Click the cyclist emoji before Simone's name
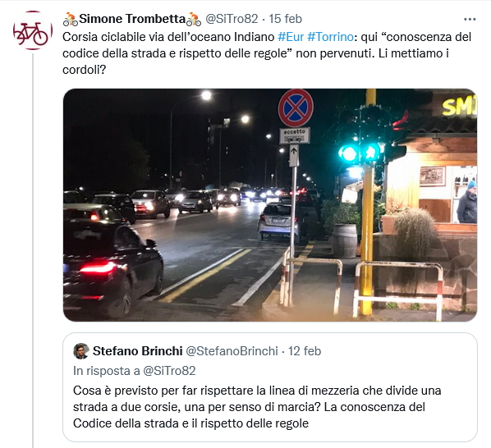The height and width of the screenshot is (448, 491). point(71,19)
